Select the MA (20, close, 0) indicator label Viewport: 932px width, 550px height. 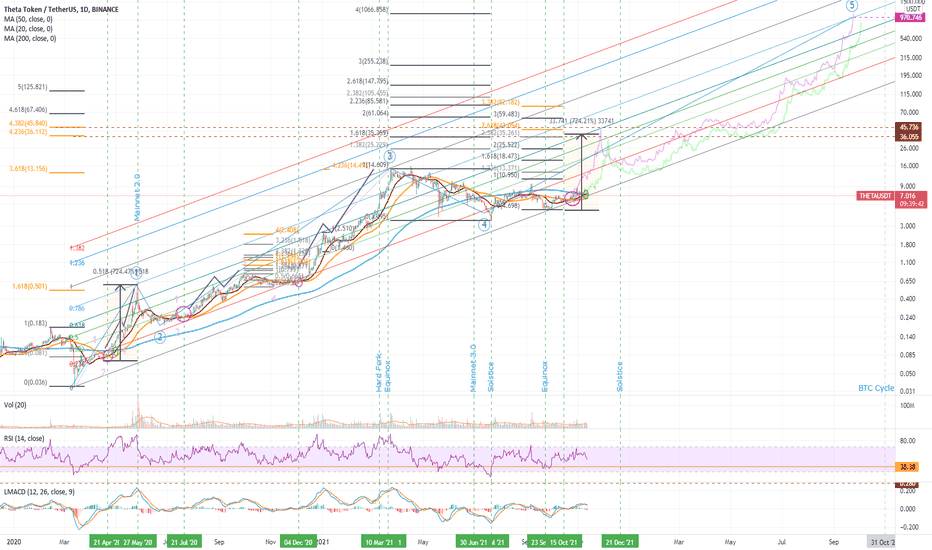pyautogui.click(x=28, y=29)
